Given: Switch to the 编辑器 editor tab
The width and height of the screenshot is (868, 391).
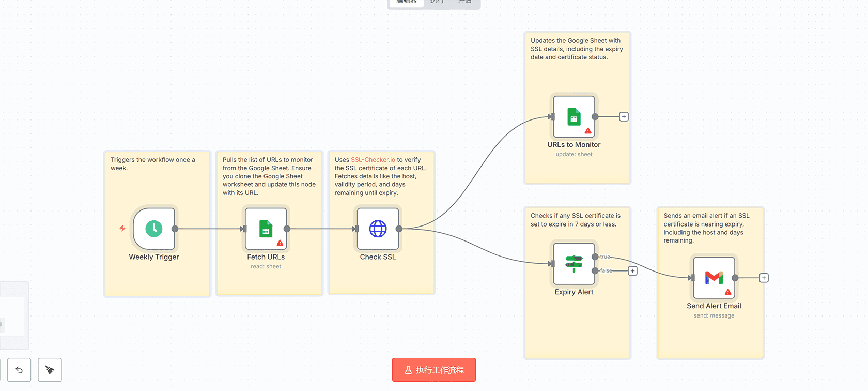Looking at the screenshot, I should (x=406, y=2).
